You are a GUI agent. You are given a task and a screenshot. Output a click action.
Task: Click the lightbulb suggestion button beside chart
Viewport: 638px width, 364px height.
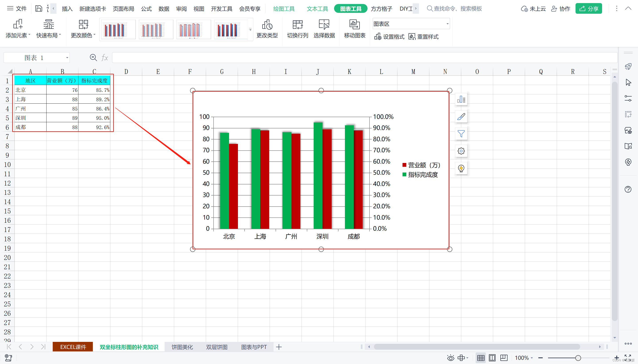tap(461, 168)
